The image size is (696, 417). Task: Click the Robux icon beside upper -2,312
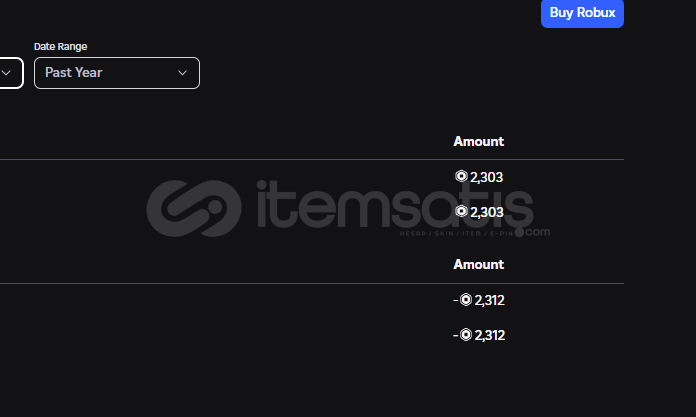pos(466,300)
